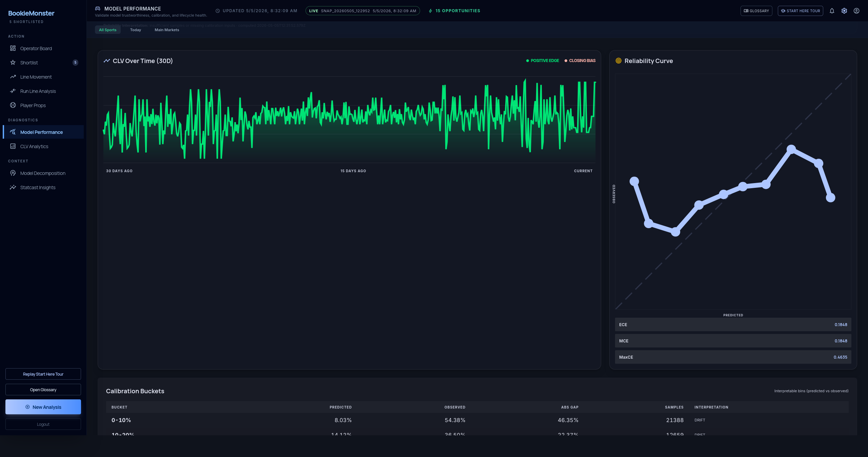Open the Glossary button in header
The width and height of the screenshot is (868, 457).
coord(756,11)
